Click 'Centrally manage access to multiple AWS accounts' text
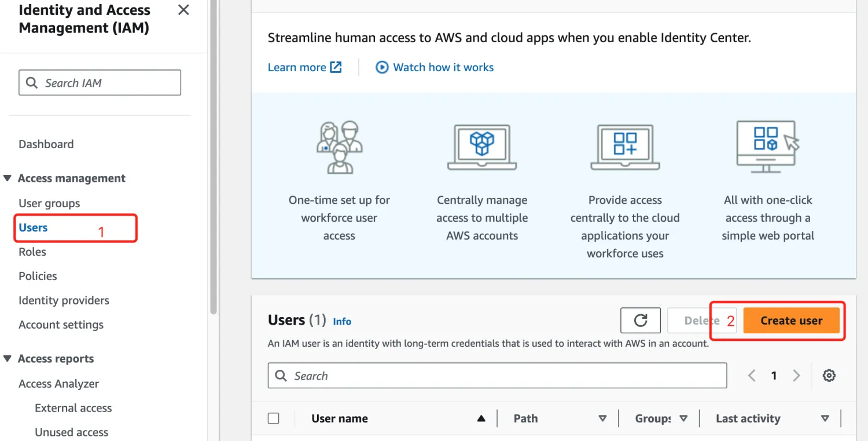Viewport: 868px width, 441px height. [x=482, y=218]
